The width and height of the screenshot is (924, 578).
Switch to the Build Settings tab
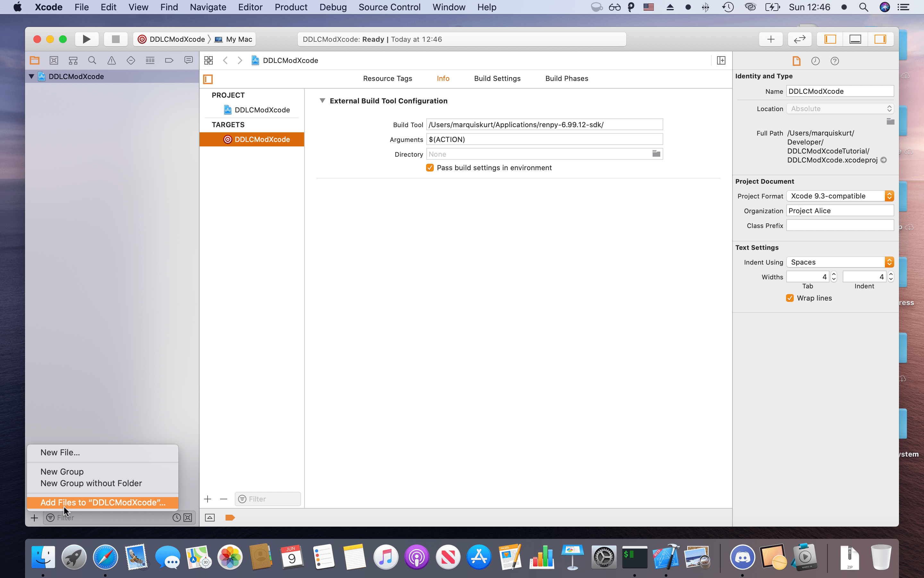[x=497, y=78]
